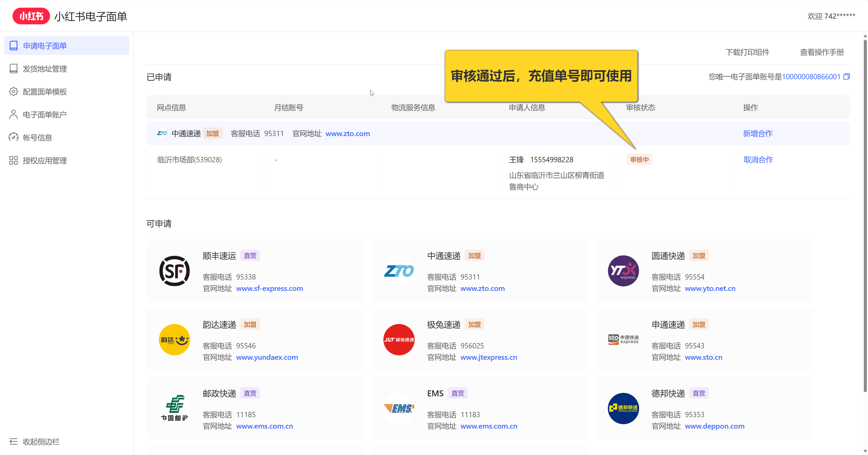Image resolution: width=868 pixels, height=455 pixels.
Task: Click 取消合作 for 临沂市场部 entry
Action: [x=758, y=160]
